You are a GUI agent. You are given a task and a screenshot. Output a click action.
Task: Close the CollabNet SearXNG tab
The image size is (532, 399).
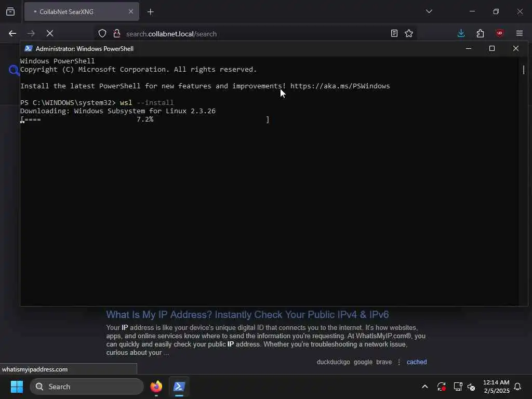[x=130, y=11]
